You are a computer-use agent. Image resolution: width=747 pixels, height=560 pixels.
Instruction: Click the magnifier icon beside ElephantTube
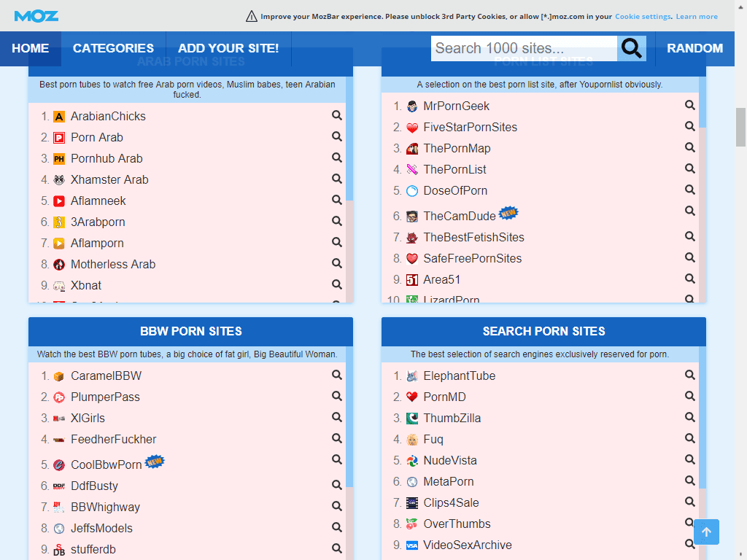(689, 375)
